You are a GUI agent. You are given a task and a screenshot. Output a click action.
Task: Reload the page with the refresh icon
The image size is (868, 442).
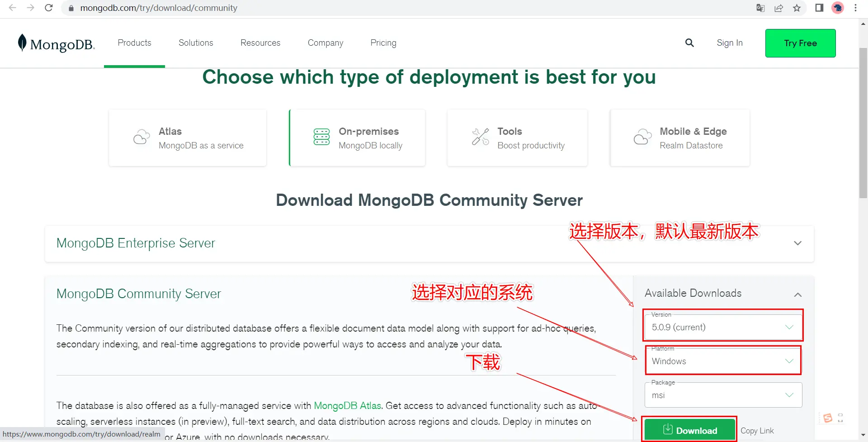coord(49,8)
